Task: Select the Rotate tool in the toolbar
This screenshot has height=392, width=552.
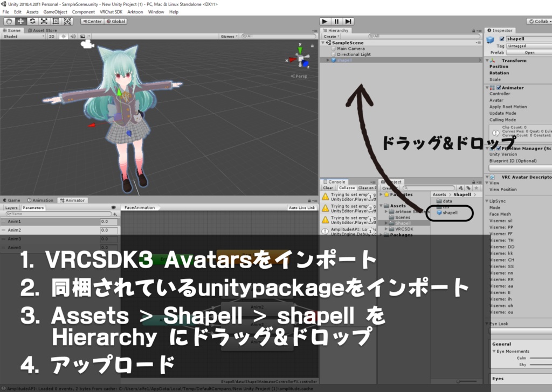Action: tap(33, 22)
